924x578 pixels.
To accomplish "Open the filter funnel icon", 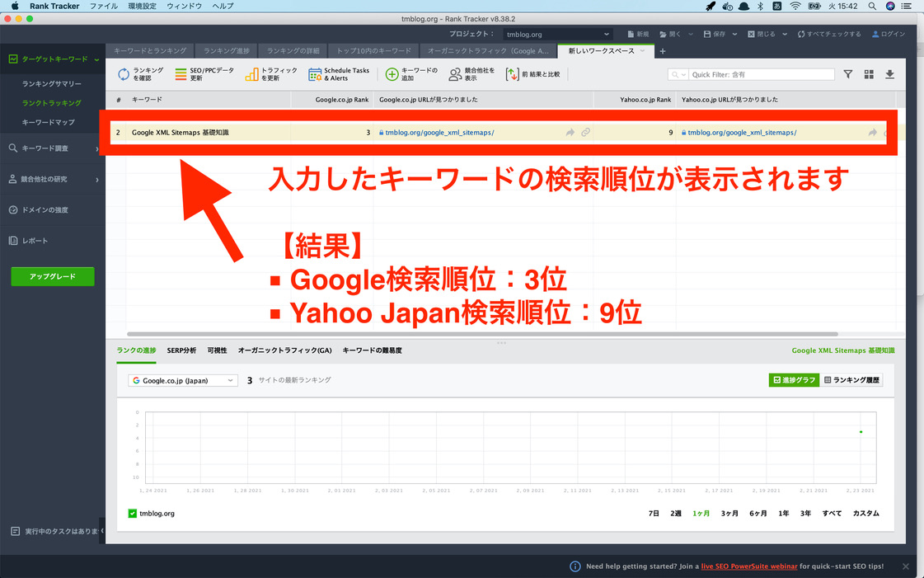I will [x=848, y=74].
